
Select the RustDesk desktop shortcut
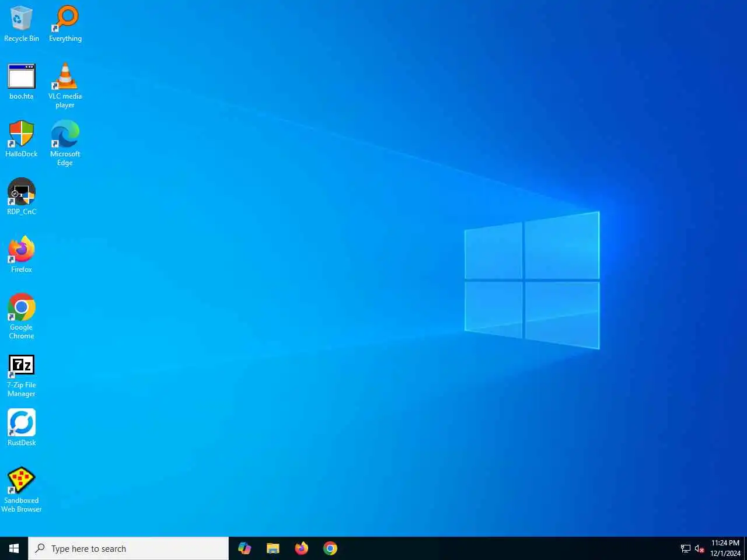(22, 428)
